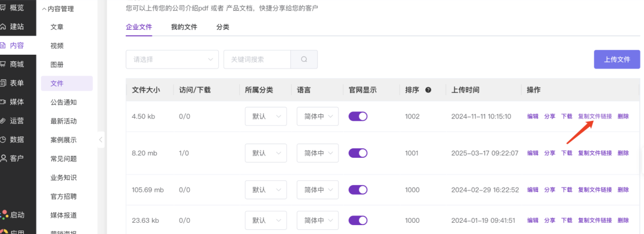The width and height of the screenshot is (644, 234).
Task: Click the 上传文件 button
Action: [617, 60]
